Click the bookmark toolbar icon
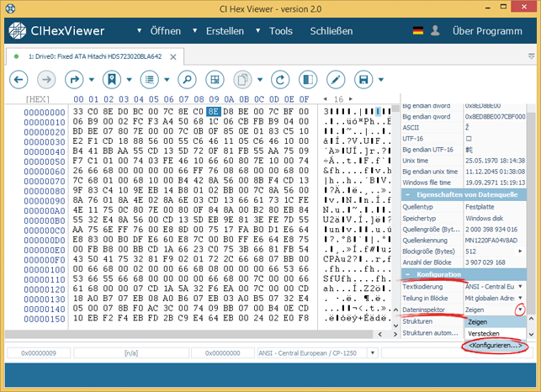The image size is (541, 392). coord(112,80)
